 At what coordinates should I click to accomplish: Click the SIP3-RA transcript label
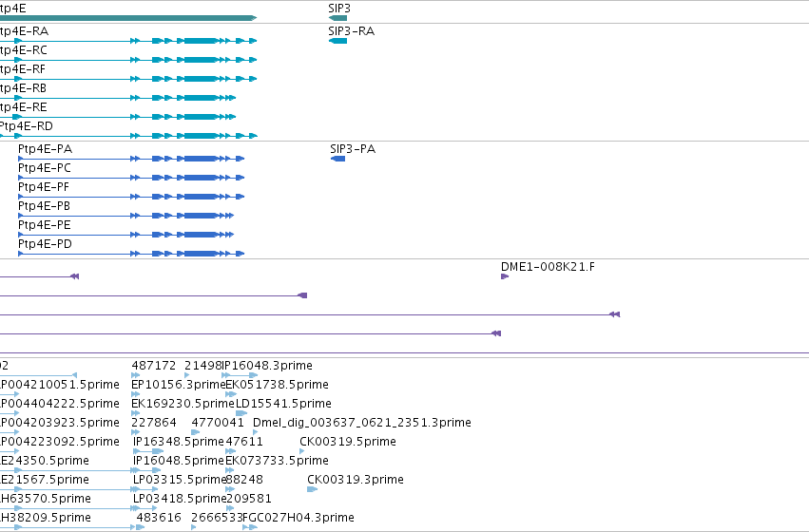[352, 31]
